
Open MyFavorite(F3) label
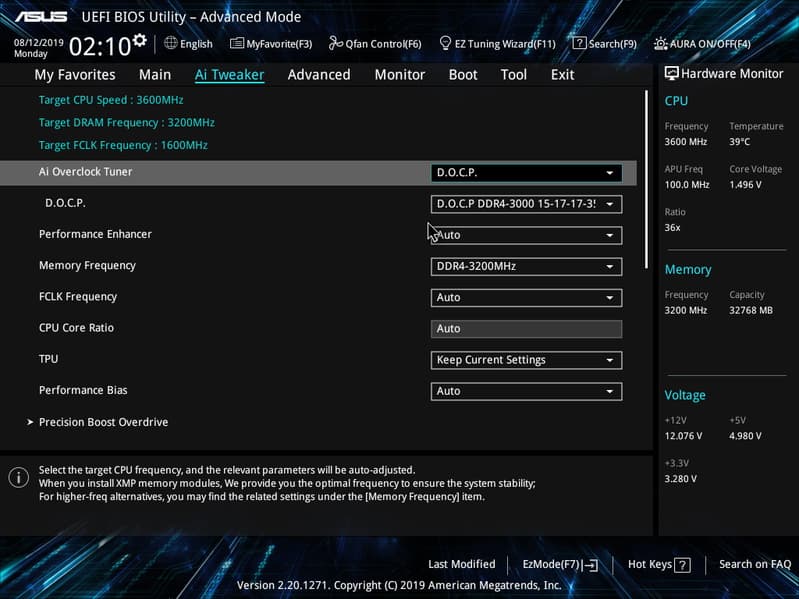pyautogui.click(x=279, y=44)
